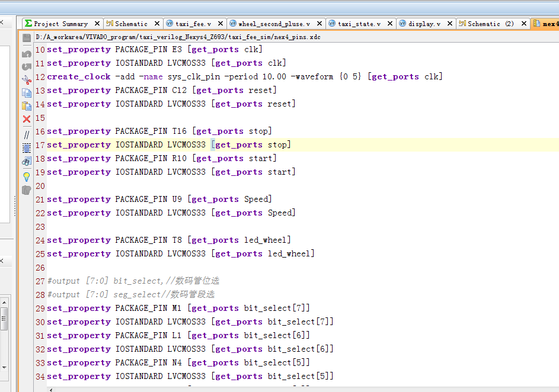Copy selection with the copy icon

click(27, 93)
